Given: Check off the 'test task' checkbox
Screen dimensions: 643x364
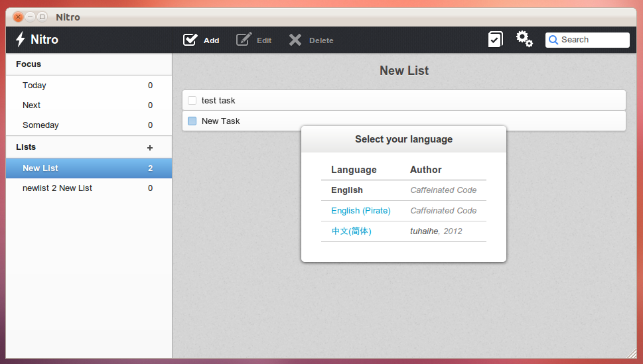Looking at the screenshot, I should tap(192, 100).
